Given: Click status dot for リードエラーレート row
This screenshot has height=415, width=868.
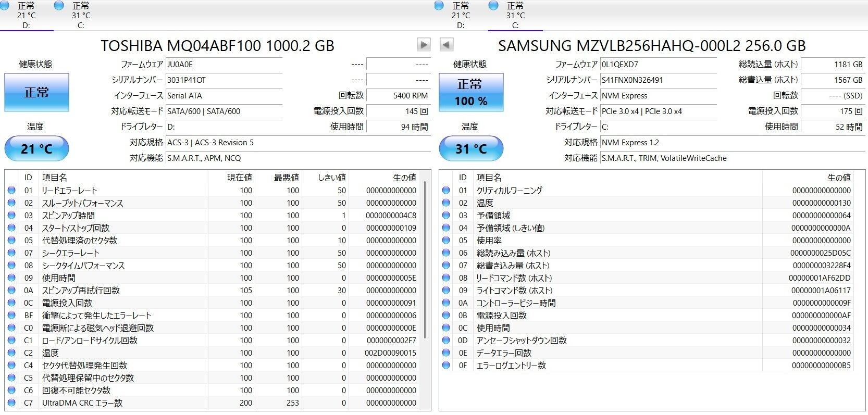Looking at the screenshot, I should [x=11, y=191].
